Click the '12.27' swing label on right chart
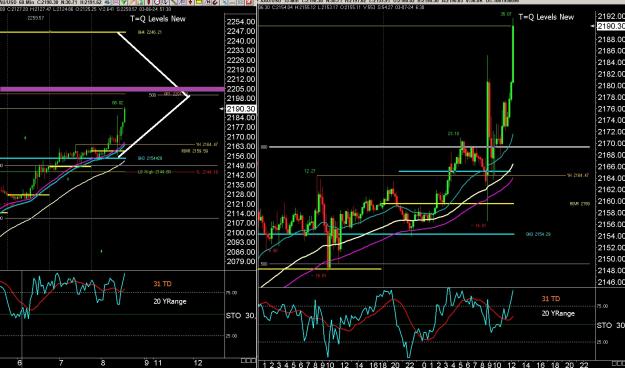Image resolution: width=625 pixels, height=368 pixels. [x=310, y=171]
